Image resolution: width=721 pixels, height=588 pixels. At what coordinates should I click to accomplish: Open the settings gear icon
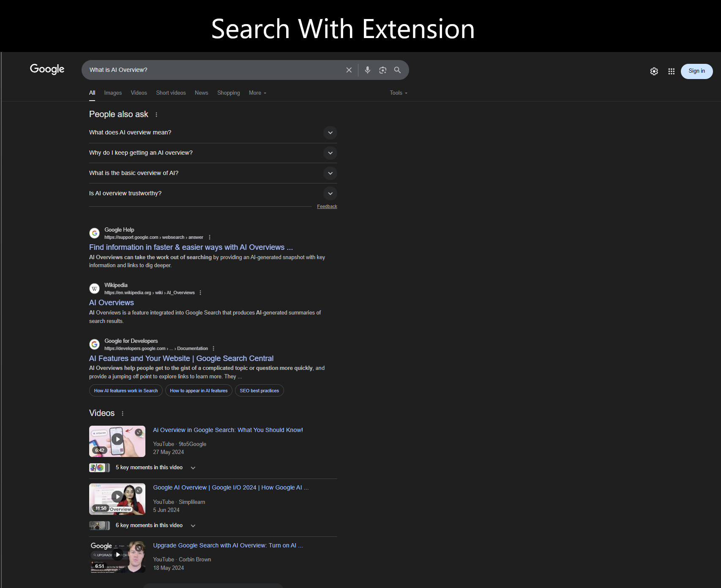(654, 71)
